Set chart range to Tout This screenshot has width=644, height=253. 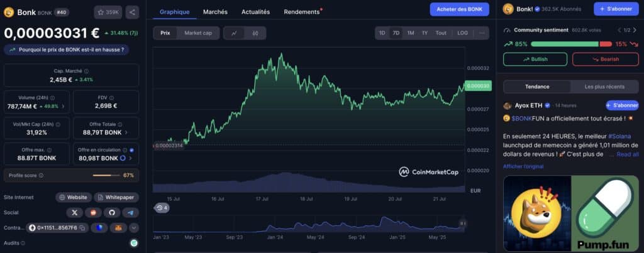point(441,33)
